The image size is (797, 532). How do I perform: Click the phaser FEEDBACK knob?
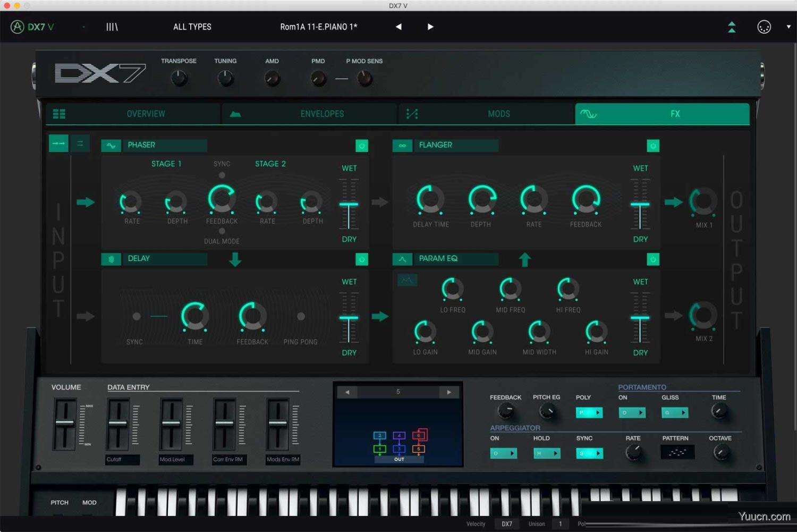[x=222, y=199]
